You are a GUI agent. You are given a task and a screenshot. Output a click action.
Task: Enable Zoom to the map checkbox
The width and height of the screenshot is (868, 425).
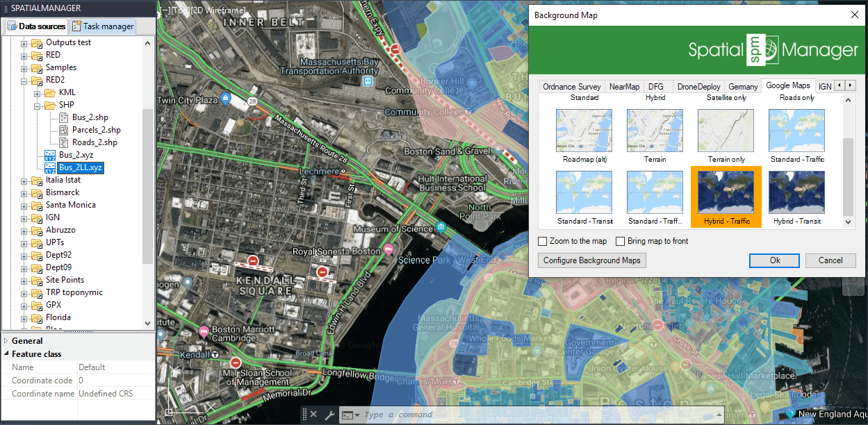[542, 241]
